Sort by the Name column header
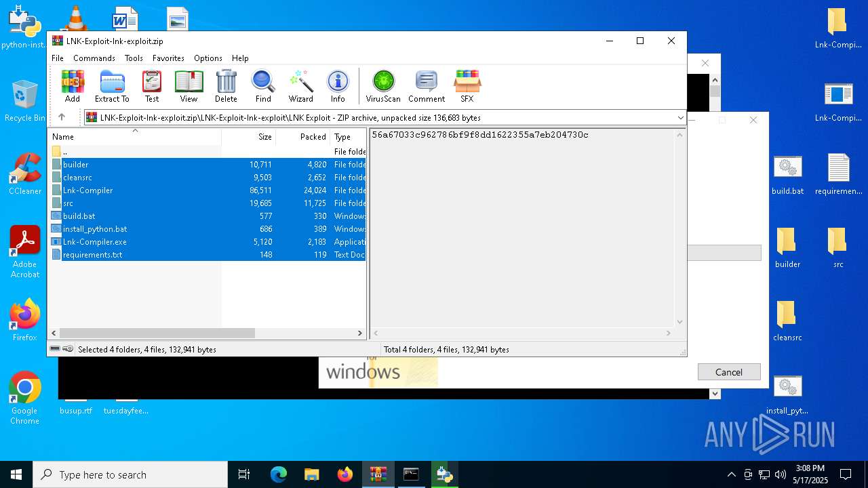Screen dimensions: 868x488 pos(135,137)
